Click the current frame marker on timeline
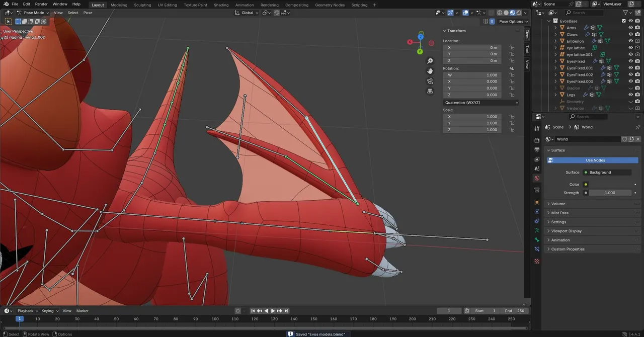 pyautogui.click(x=20, y=319)
